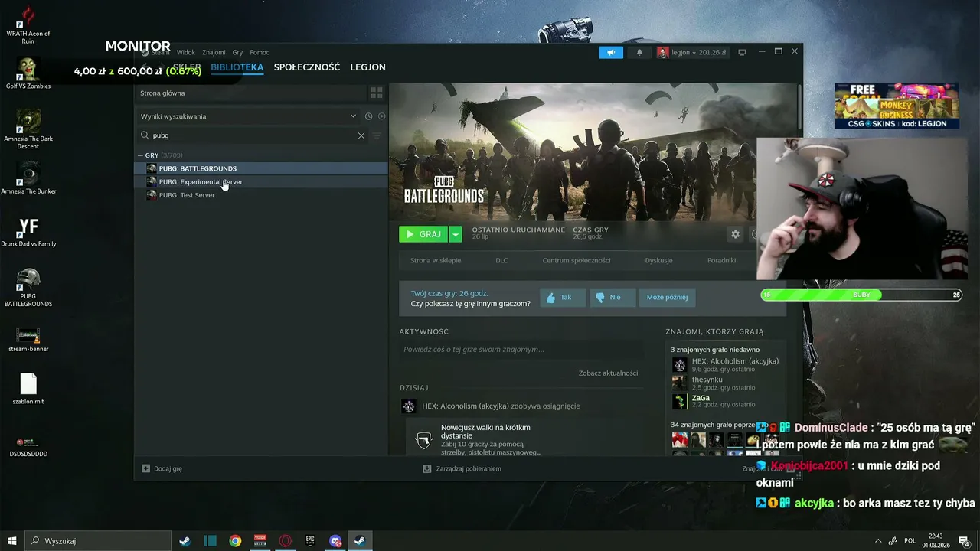Switch library to collections grid view icon
Image resolution: width=980 pixels, height=551 pixels.
click(377, 93)
